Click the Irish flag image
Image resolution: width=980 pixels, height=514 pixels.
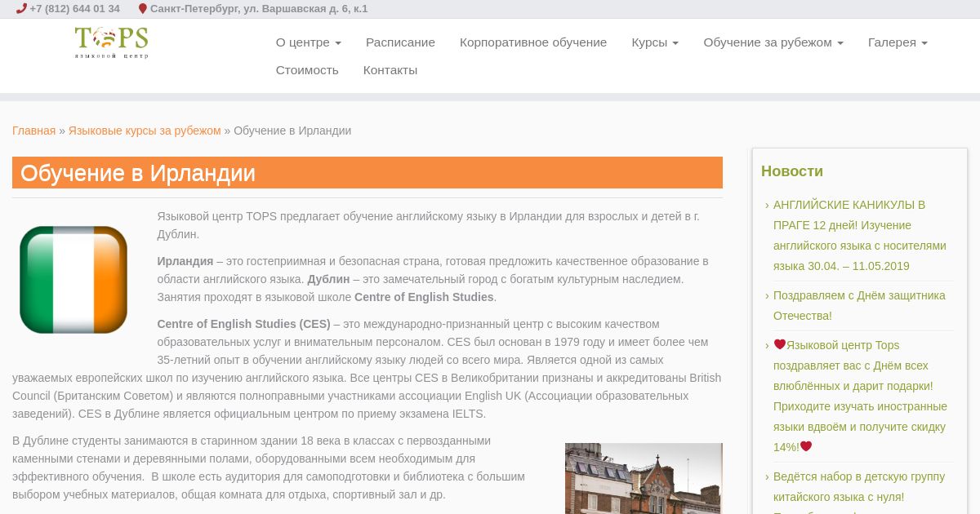click(x=73, y=280)
